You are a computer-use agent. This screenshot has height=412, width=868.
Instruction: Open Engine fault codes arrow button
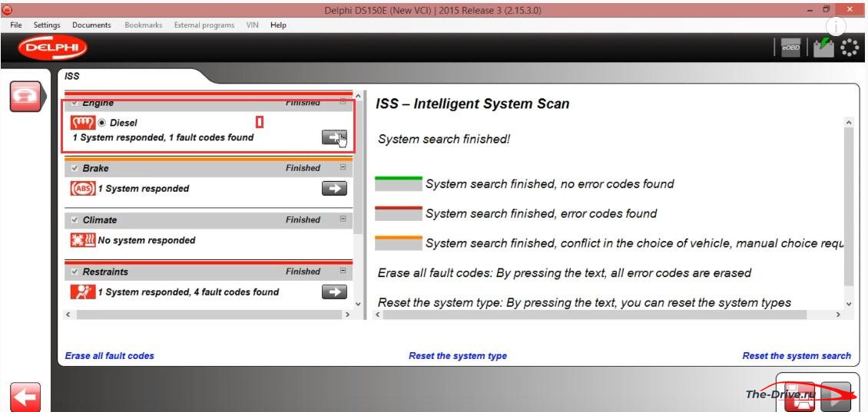click(334, 137)
